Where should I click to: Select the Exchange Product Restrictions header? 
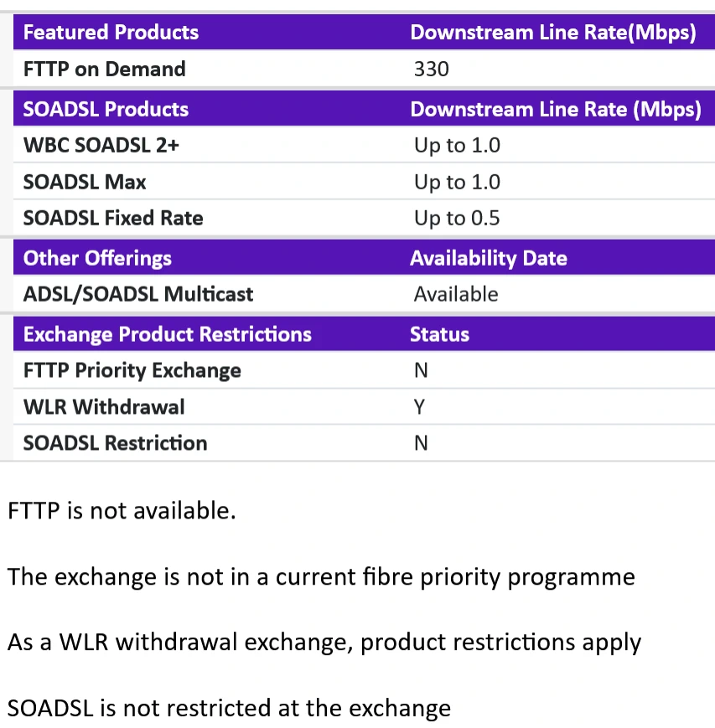[x=167, y=334]
